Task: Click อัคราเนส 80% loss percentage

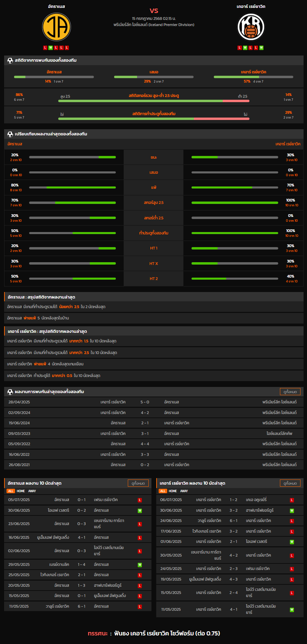Action: click(x=15, y=185)
